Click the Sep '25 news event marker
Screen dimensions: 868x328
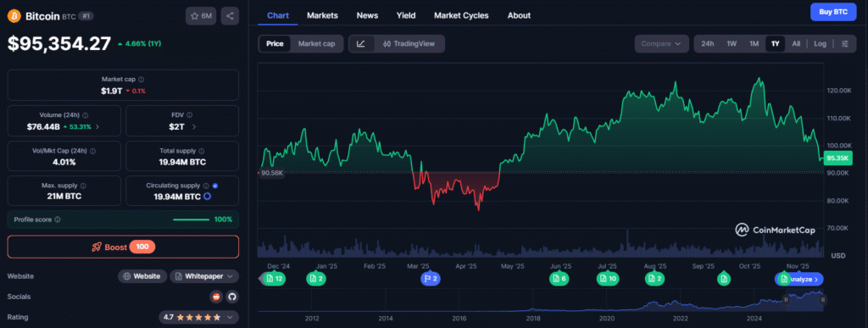723,280
